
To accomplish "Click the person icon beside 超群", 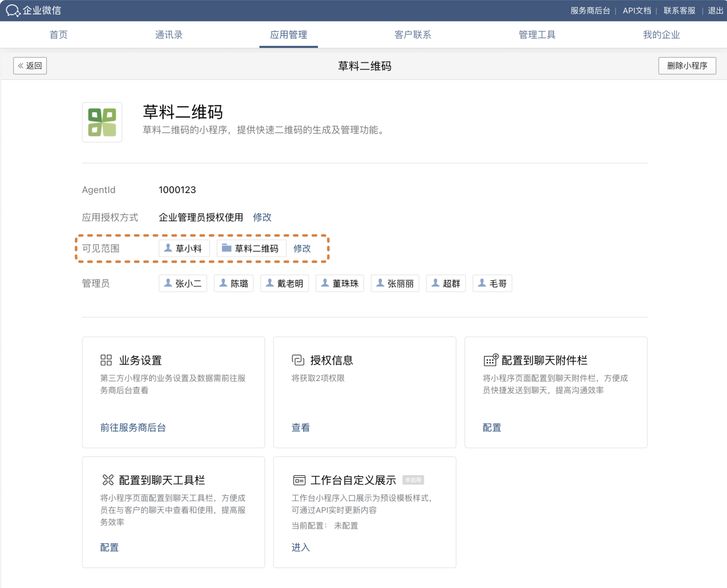I will [x=435, y=283].
